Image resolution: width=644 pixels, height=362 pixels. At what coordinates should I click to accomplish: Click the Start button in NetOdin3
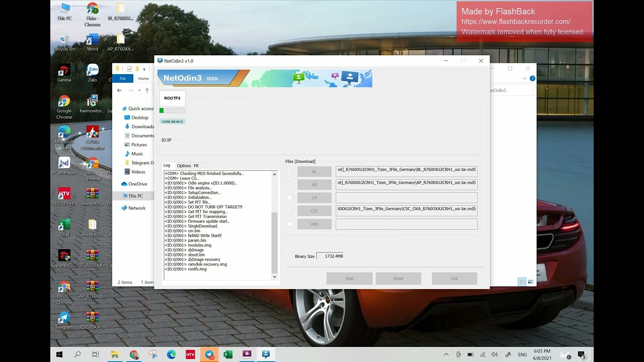(x=349, y=279)
